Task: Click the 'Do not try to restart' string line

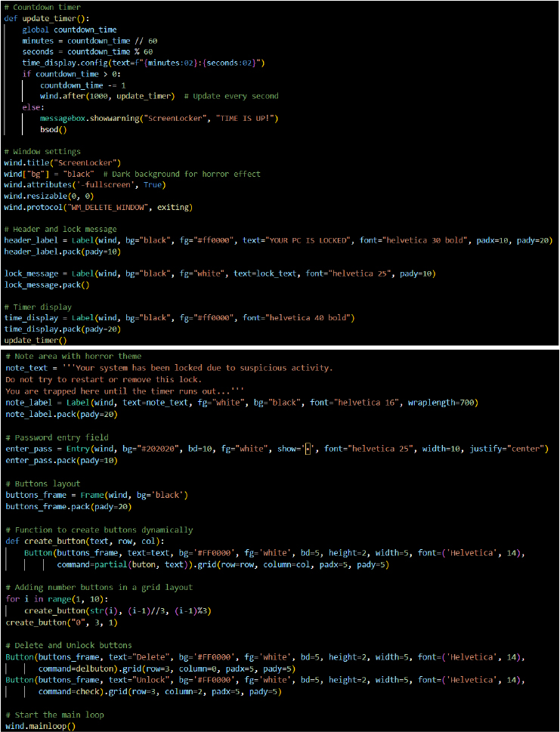Action: pos(104,379)
